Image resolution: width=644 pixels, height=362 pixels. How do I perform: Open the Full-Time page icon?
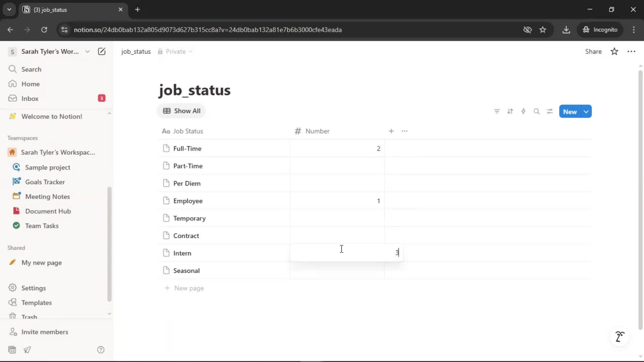point(166,148)
